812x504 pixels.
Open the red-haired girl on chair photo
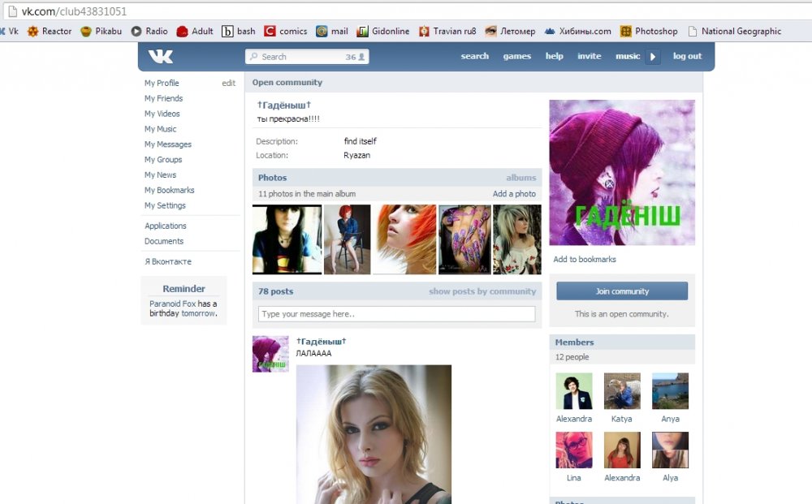click(347, 239)
